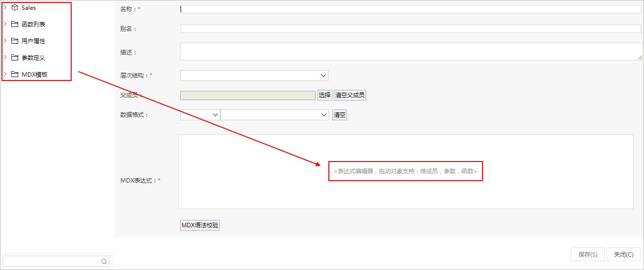Click the 名称 field label
Screen dimensions: 644x270
click(x=130, y=9)
